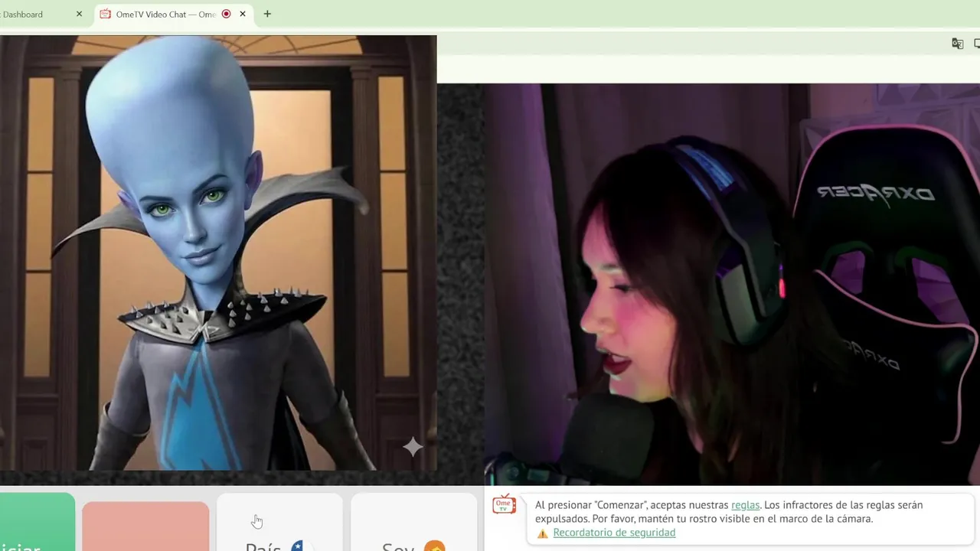The image size is (980, 551).
Task: Click the streamer webcam video feed
Action: pos(732,284)
